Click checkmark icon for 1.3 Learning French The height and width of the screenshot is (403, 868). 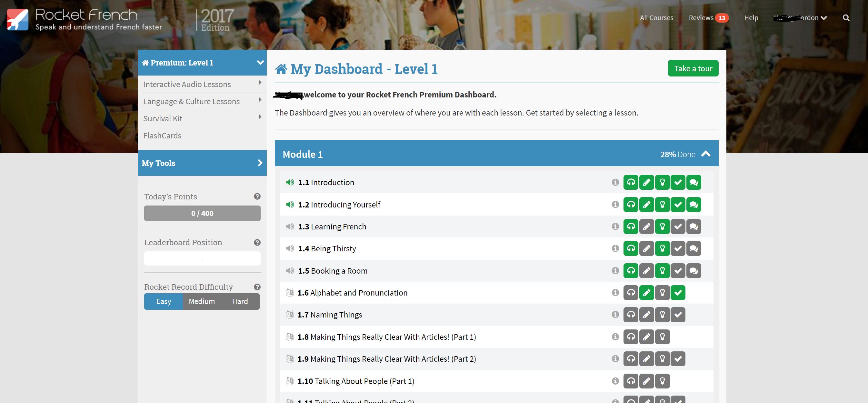[x=678, y=227]
